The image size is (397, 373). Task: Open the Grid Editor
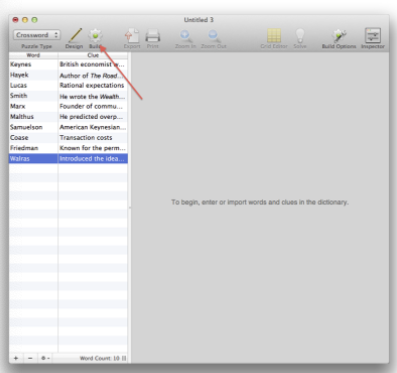coord(274,35)
